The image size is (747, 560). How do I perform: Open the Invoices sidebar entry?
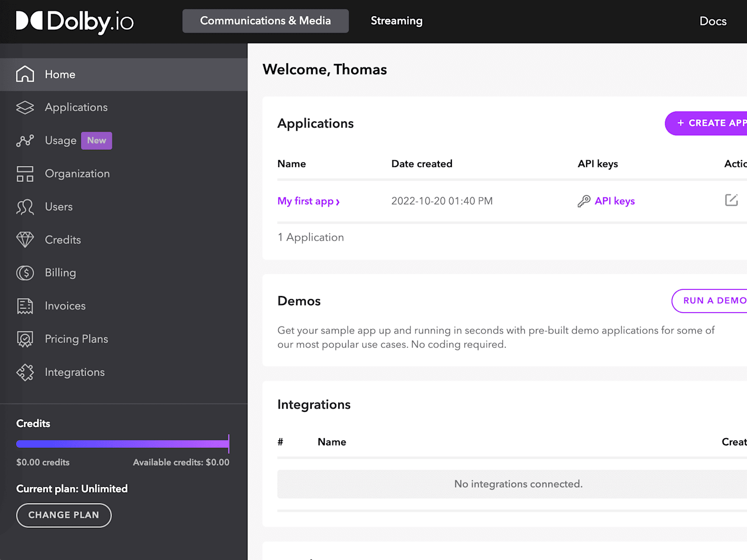[123, 306]
